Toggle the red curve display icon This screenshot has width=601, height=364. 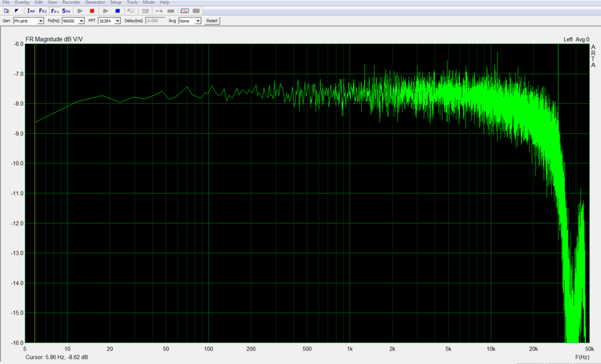click(x=185, y=11)
